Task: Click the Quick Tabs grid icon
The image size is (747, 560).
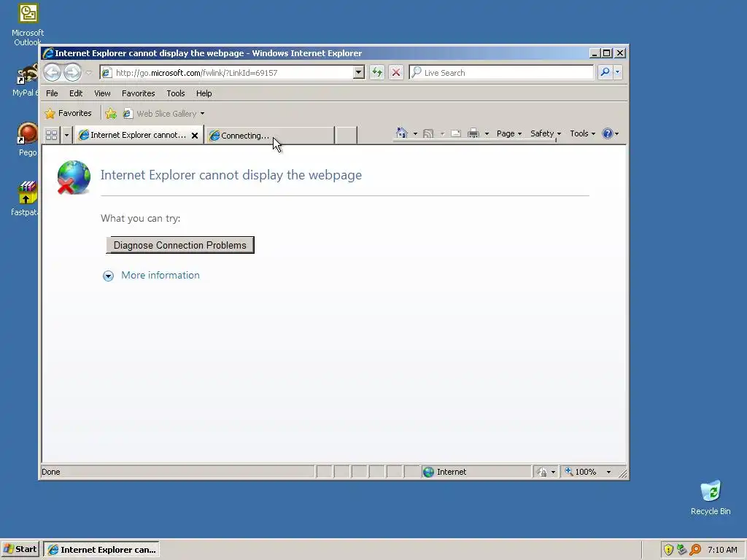Action: click(52, 135)
